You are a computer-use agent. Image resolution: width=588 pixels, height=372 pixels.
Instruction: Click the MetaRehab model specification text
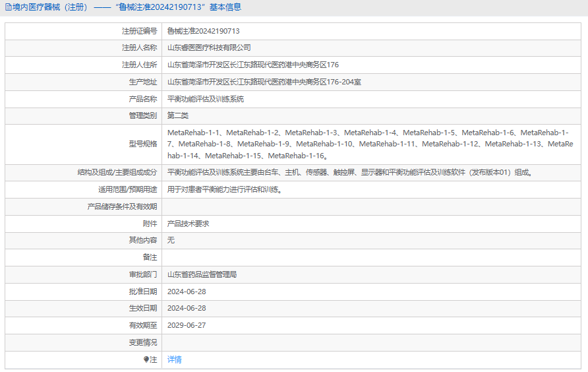pyautogui.click(x=370, y=144)
